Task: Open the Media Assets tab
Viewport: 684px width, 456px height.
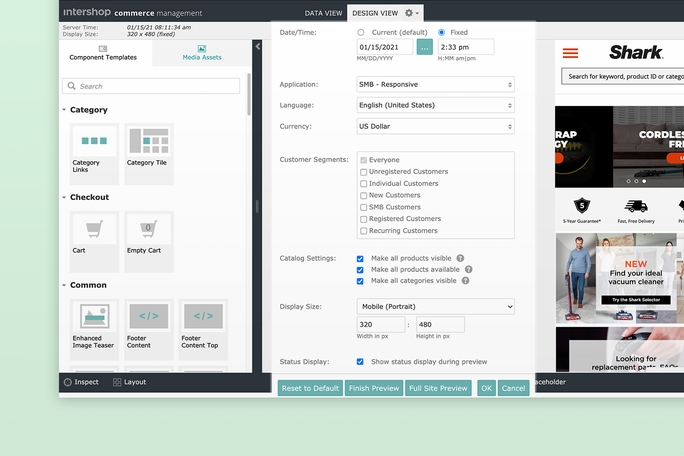Action: (202, 53)
